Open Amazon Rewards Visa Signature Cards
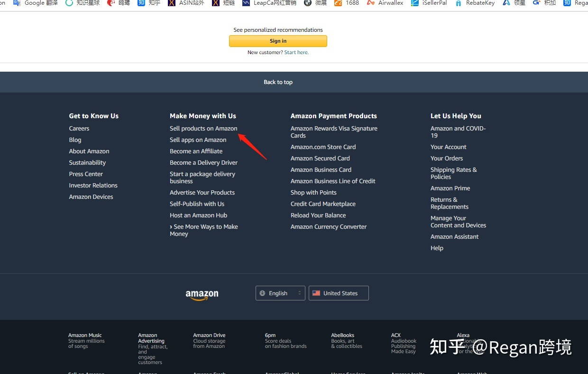588x374 pixels. (334, 132)
